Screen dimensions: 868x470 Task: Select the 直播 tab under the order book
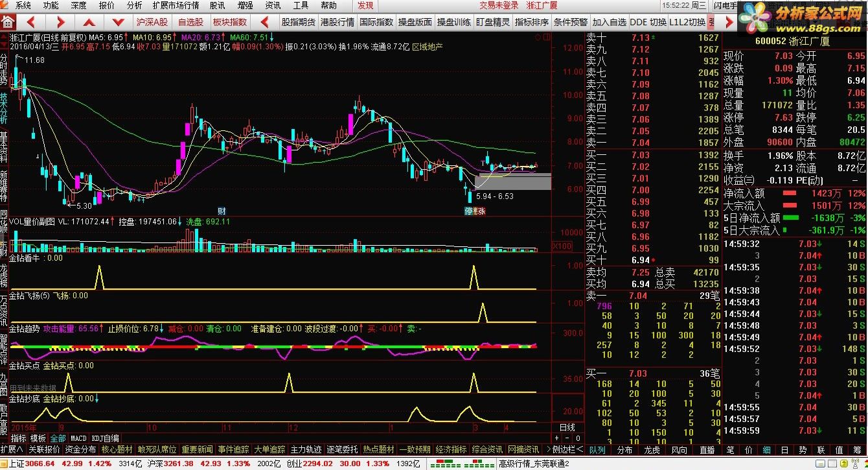click(x=706, y=449)
